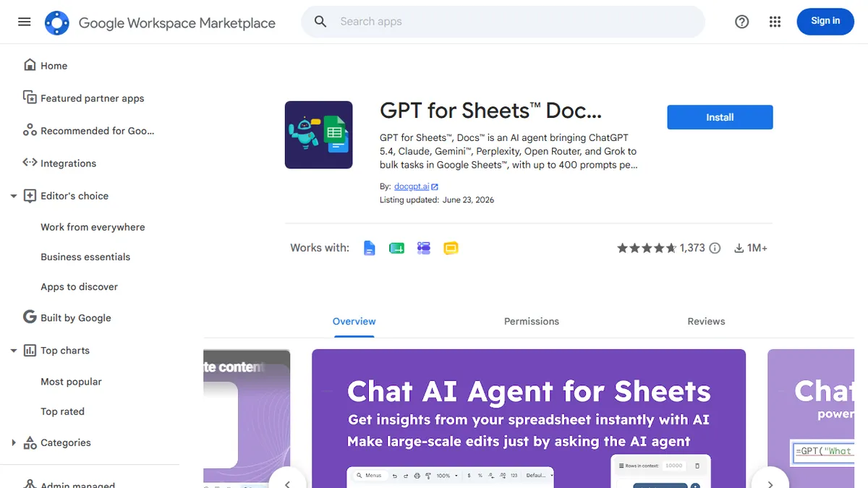Click the five-star rating display
Image resolution: width=868 pixels, height=488 pixels.
coord(647,248)
